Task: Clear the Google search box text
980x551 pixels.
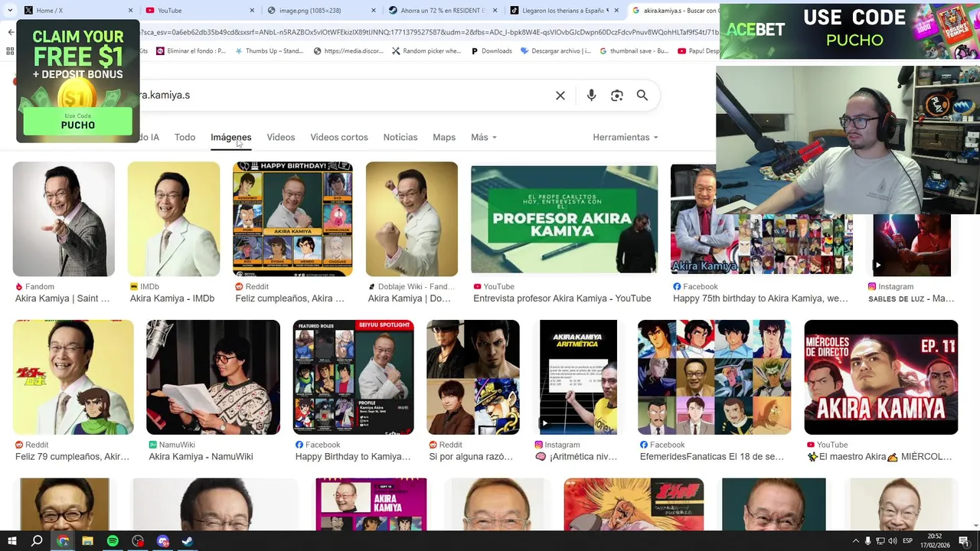Action: click(x=560, y=96)
